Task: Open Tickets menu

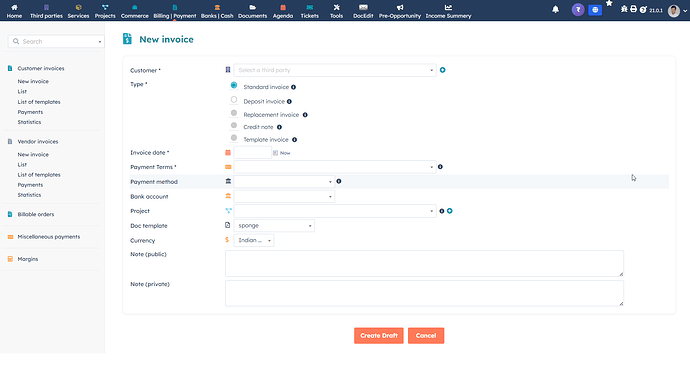Action: (x=309, y=11)
